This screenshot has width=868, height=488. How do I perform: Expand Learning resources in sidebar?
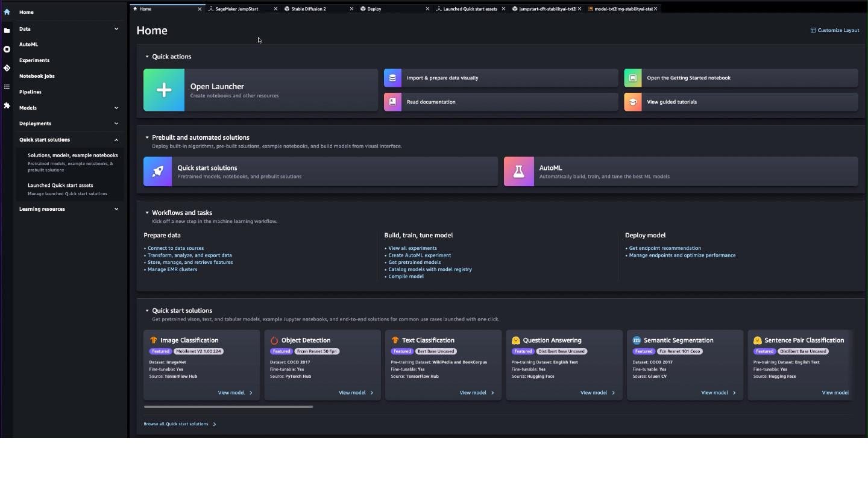[x=116, y=209]
